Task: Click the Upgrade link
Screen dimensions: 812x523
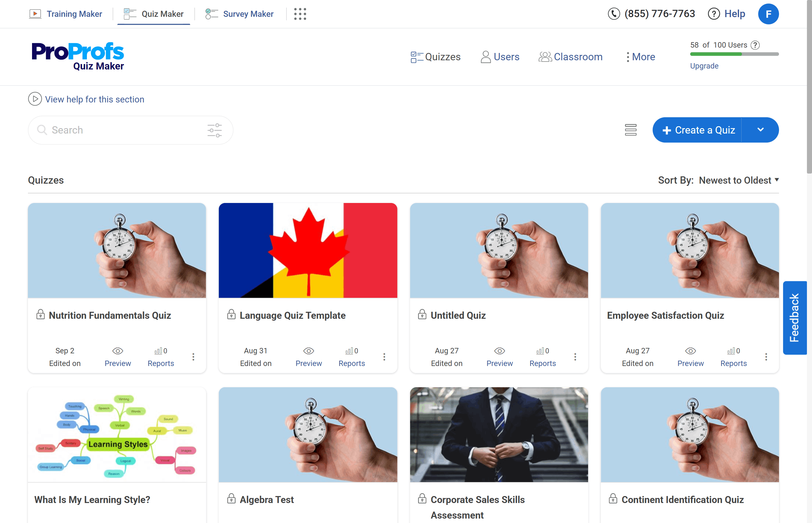Action: [x=704, y=66]
